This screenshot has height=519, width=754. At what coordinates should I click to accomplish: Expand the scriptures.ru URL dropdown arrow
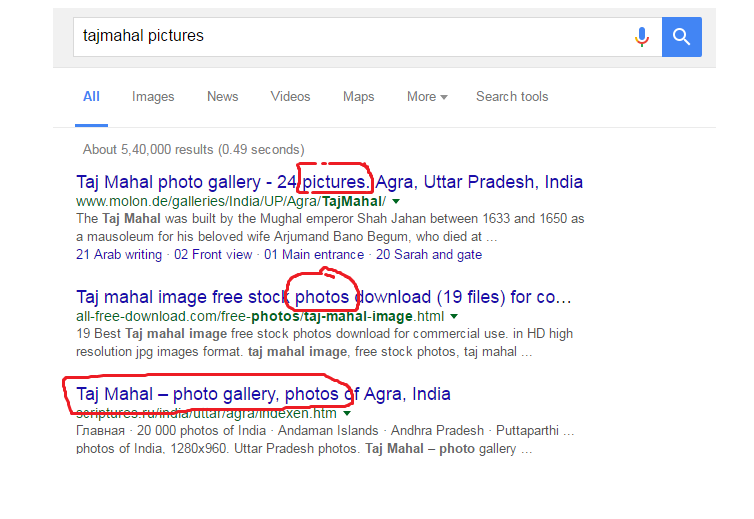(347, 413)
